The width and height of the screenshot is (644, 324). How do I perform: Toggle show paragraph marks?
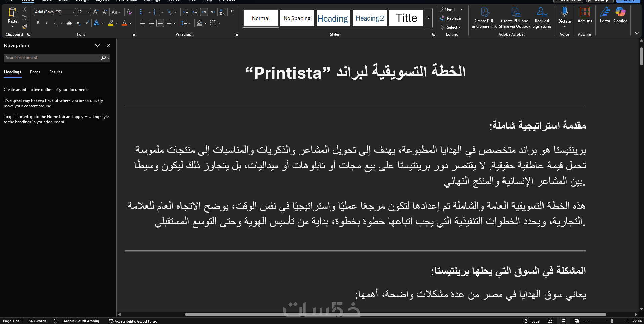232,12
